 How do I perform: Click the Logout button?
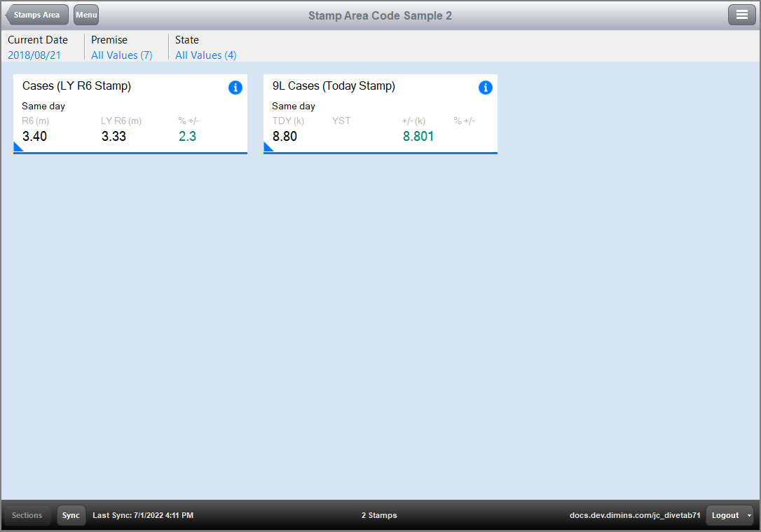click(725, 515)
